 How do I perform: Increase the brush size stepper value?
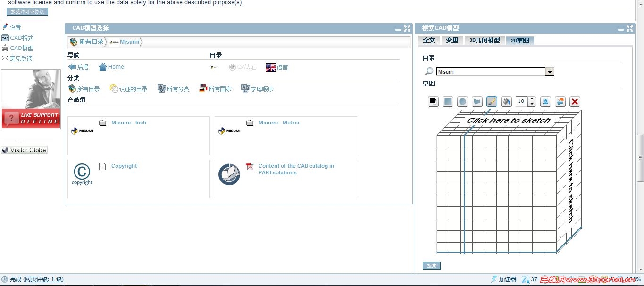click(532, 99)
